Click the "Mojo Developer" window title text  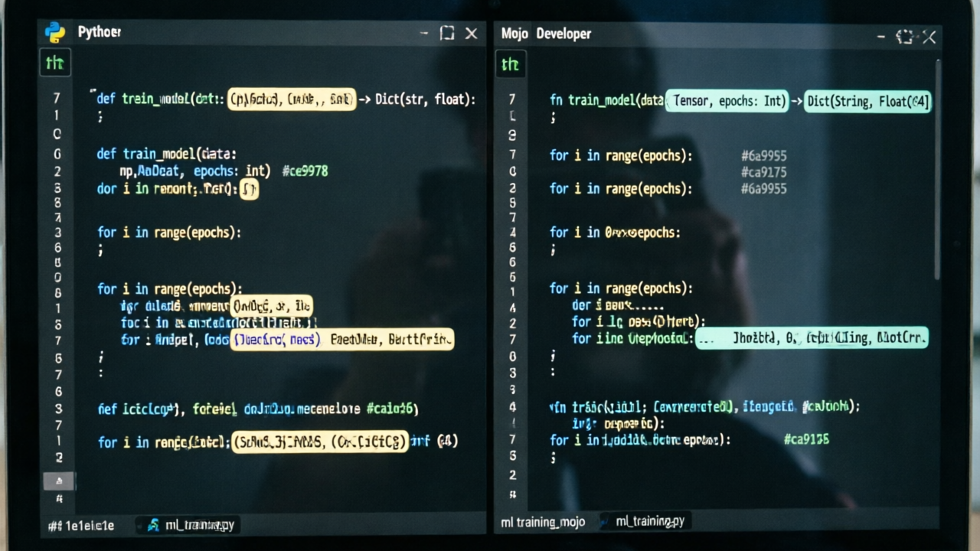(546, 34)
